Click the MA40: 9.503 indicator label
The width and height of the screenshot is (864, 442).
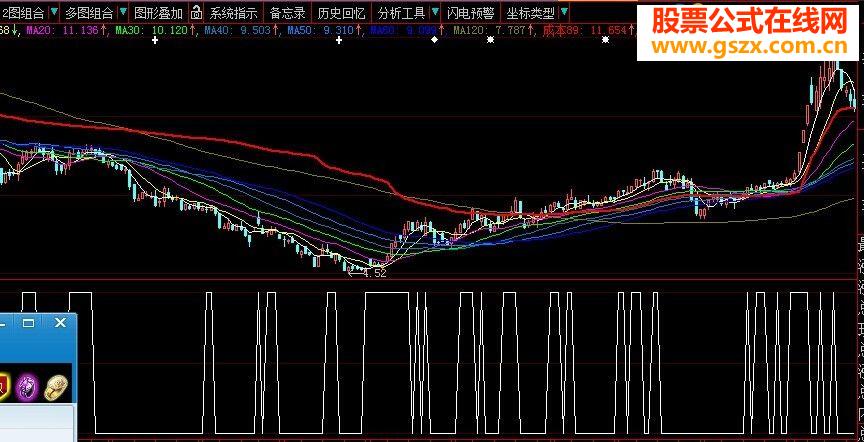(241, 31)
